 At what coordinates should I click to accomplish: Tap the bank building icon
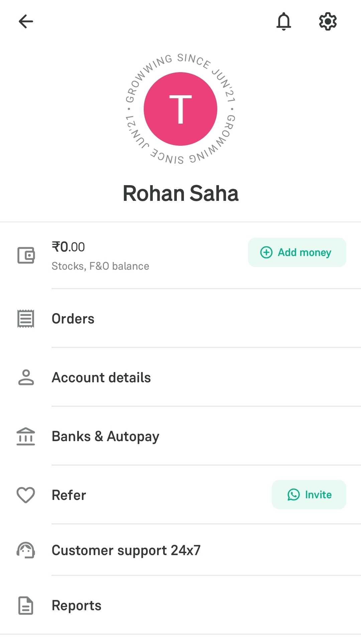click(26, 436)
